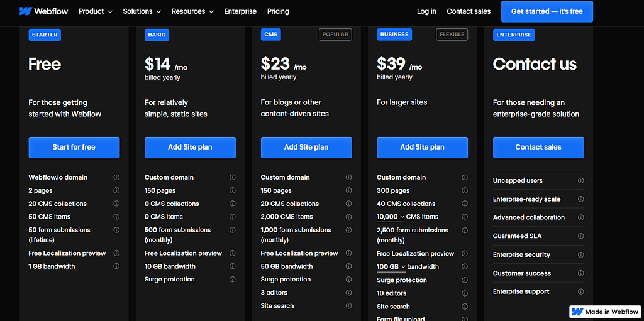Show info for Uncapped users

coord(580,181)
